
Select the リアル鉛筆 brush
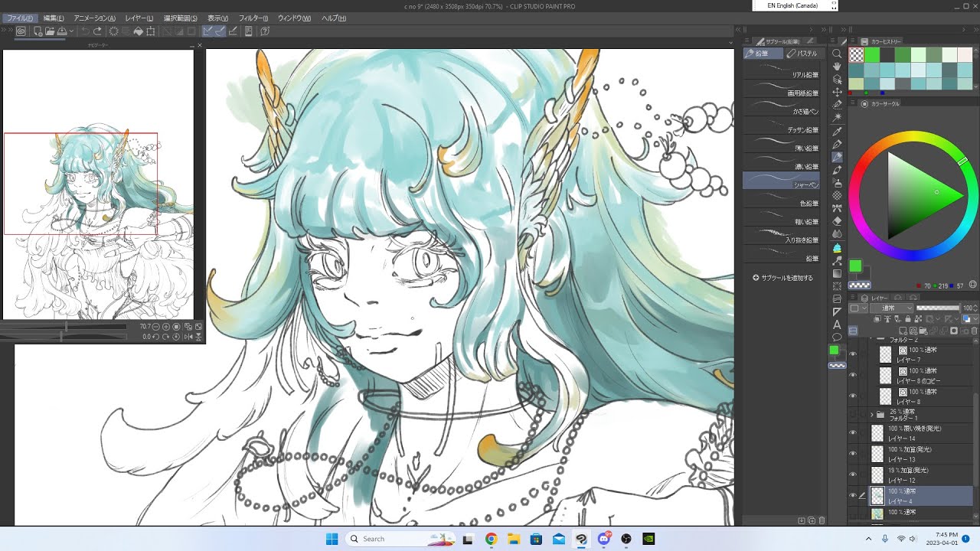point(782,71)
